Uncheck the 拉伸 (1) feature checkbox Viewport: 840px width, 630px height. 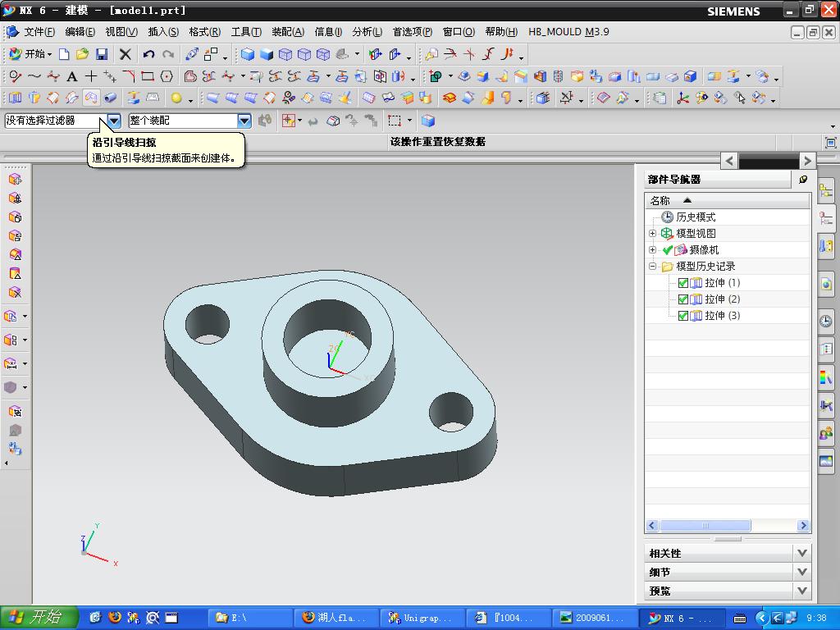point(683,283)
